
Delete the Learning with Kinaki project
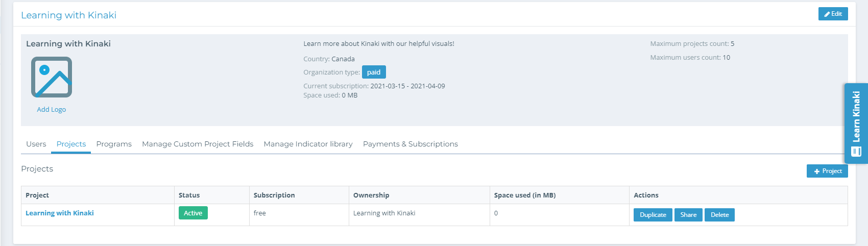pos(719,215)
